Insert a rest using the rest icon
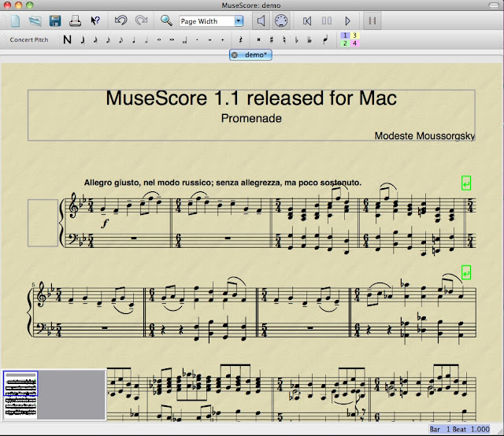Image resolution: width=504 pixels, height=436 pixels. point(240,40)
